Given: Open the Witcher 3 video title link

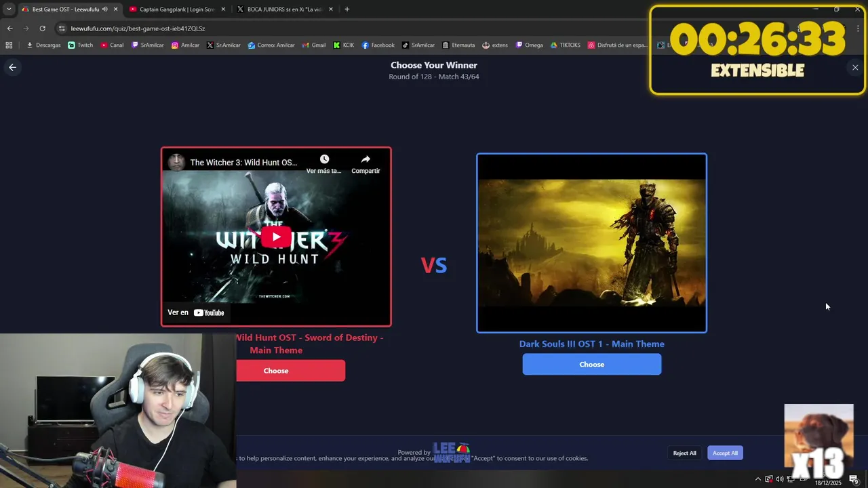Looking at the screenshot, I should tap(243, 163).
